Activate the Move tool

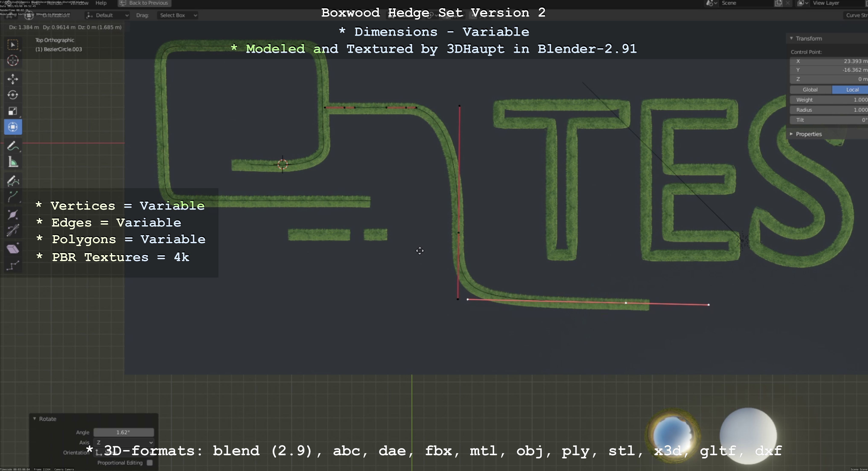(13, 79)
